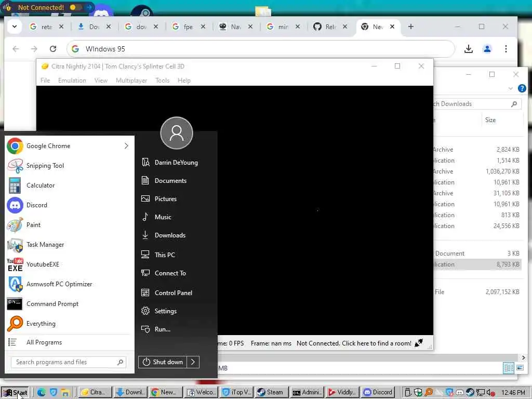Click the user account avatar picture
This screenshot has width=532, height=399.
coord(177,133)
